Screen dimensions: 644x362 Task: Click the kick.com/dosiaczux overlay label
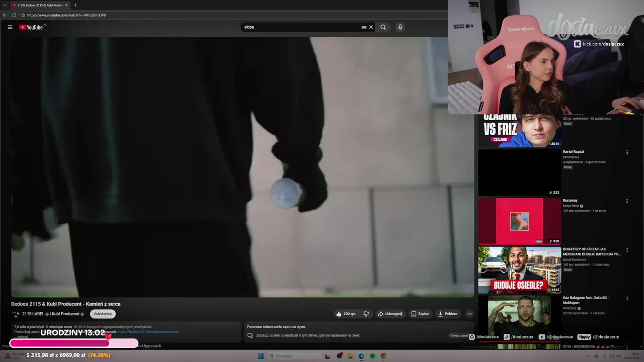(x=599, y=44)
